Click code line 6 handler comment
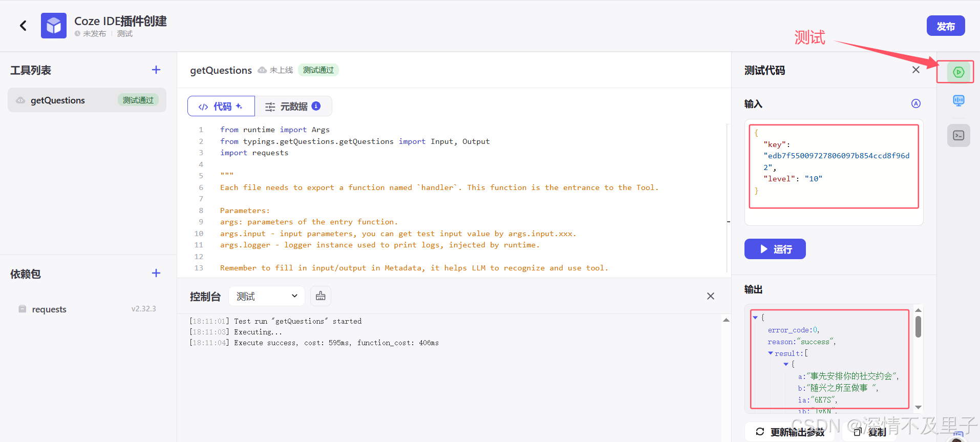Screen dimensions: 980x442 439,187
